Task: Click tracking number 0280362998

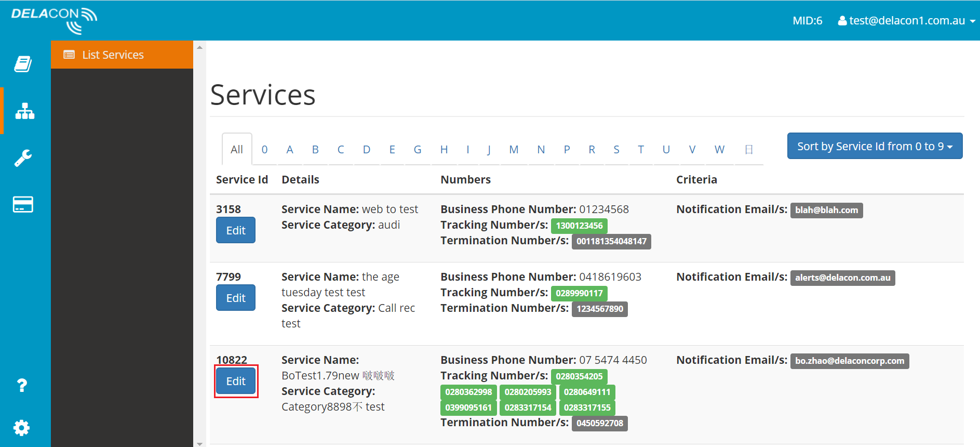Action: point(468,392)
